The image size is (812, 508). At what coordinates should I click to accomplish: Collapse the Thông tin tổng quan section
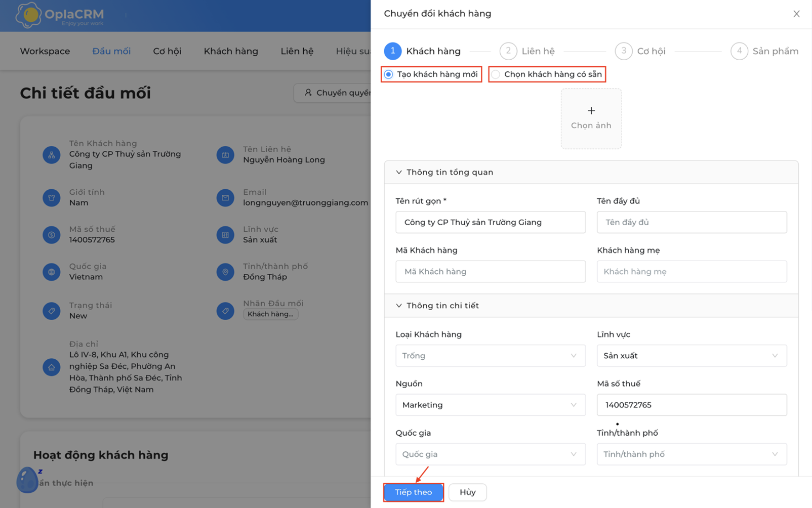399,173
